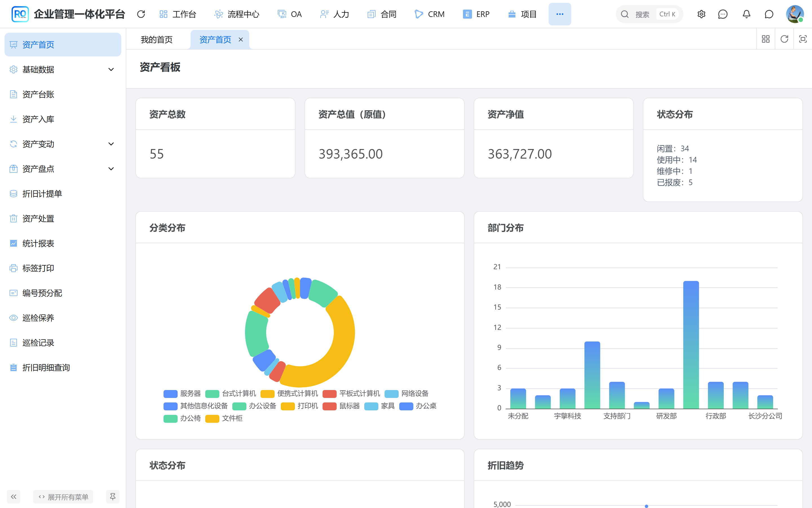Expand the 基础数据 submenu chevron
Screen dimensions: 812x508
(x=111, y=69)
